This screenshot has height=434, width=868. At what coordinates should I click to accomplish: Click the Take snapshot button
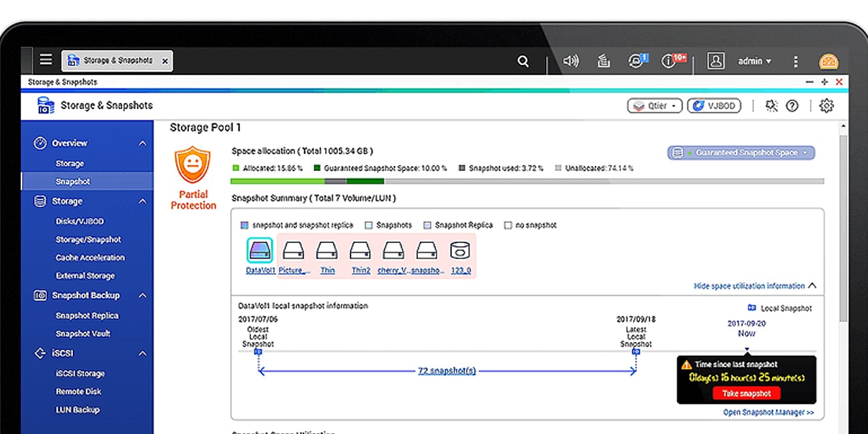[x=746, y=393]
